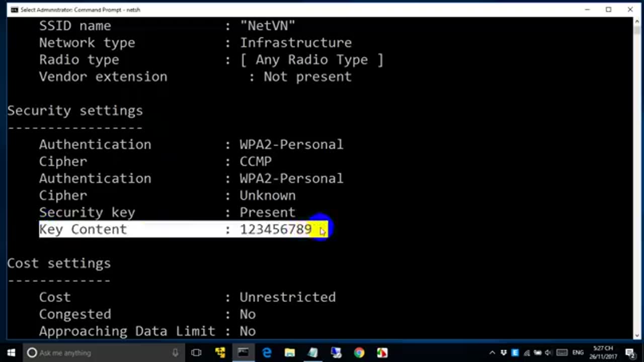
Task: Click the Cortana Ask me anything search box
Action: click(104, 353)
